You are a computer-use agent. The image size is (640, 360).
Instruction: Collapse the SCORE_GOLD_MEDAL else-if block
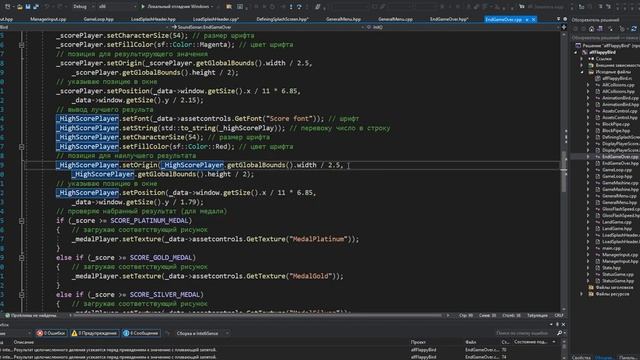click(22, 258)
